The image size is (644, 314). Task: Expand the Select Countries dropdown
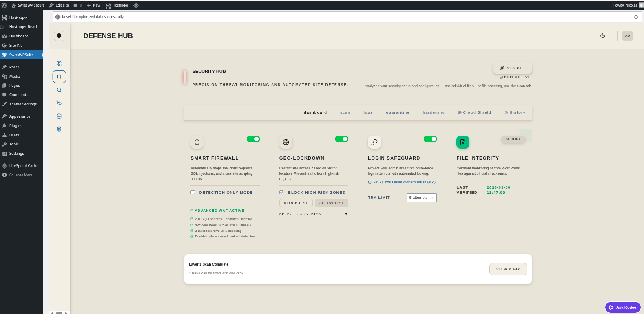(313, 214)
